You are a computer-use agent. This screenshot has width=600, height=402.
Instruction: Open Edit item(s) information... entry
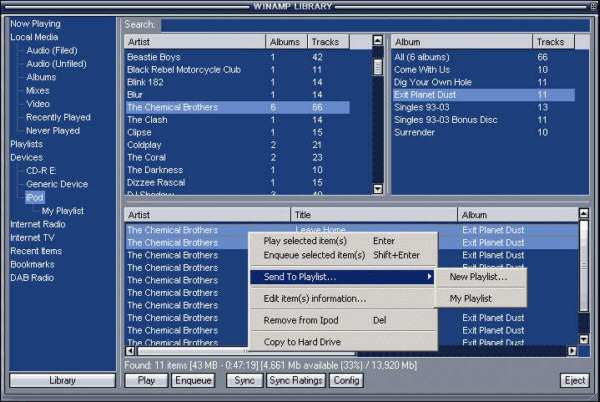[x=314, y=299]
